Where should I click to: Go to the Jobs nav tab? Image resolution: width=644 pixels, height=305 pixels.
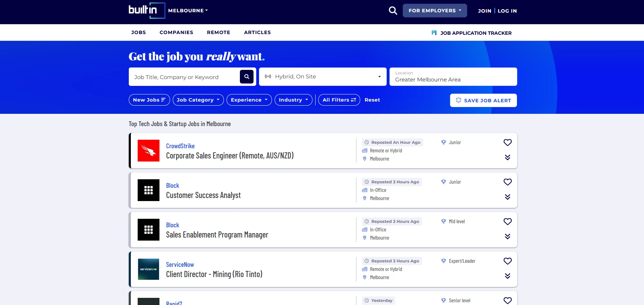tap(138, 32)
